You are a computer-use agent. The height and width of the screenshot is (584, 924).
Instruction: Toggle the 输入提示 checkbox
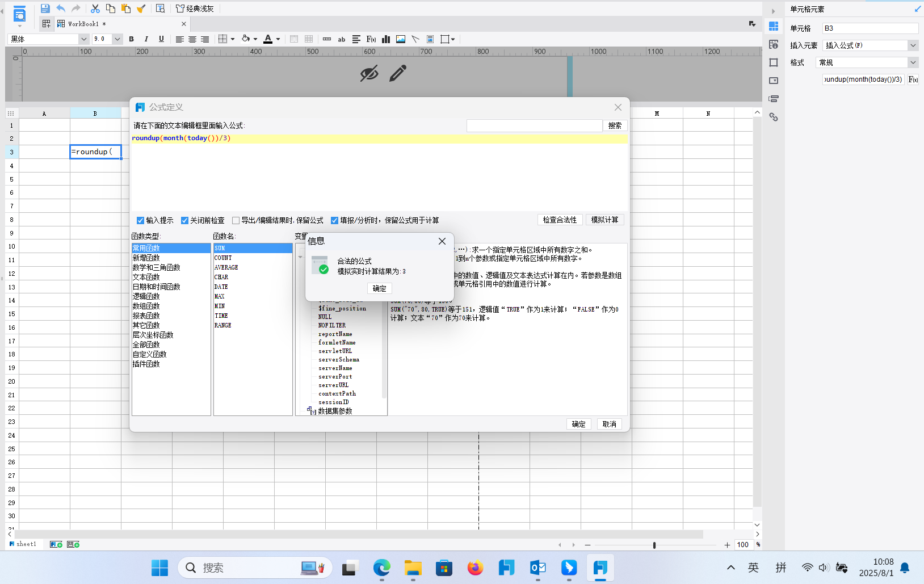pyautogui.click(x=140, y=220)
